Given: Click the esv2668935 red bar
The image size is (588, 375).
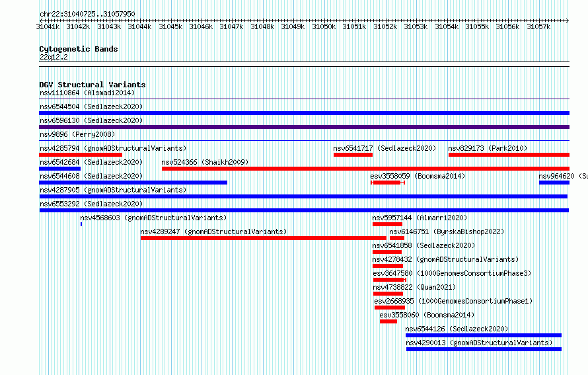Looking at the screenshot, I should click(x=390, y=308).
